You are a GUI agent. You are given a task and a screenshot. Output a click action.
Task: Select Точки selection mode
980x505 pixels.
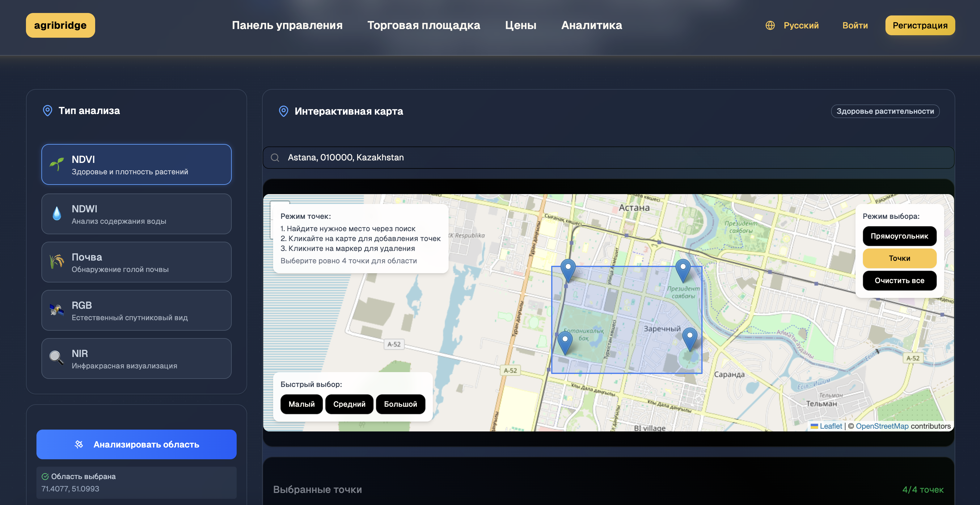point(899,258)
